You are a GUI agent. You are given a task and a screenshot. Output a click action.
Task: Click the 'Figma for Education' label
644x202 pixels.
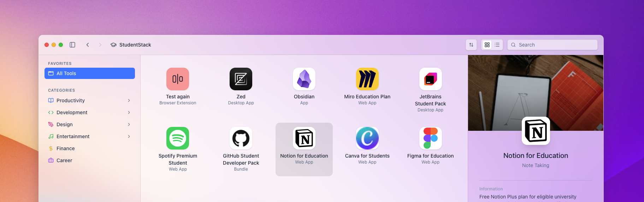[431, 156]
